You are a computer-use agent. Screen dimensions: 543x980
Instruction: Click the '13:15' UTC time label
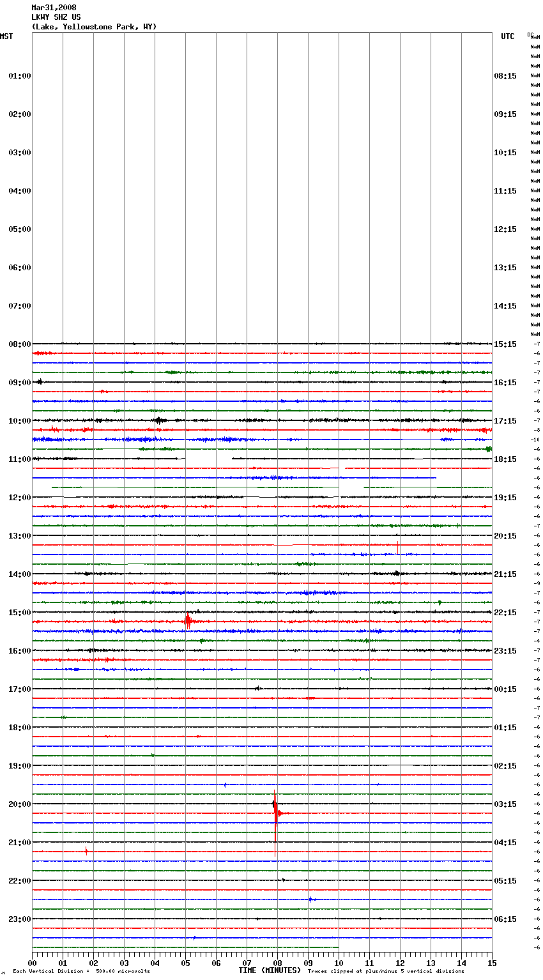coord(505,268)
